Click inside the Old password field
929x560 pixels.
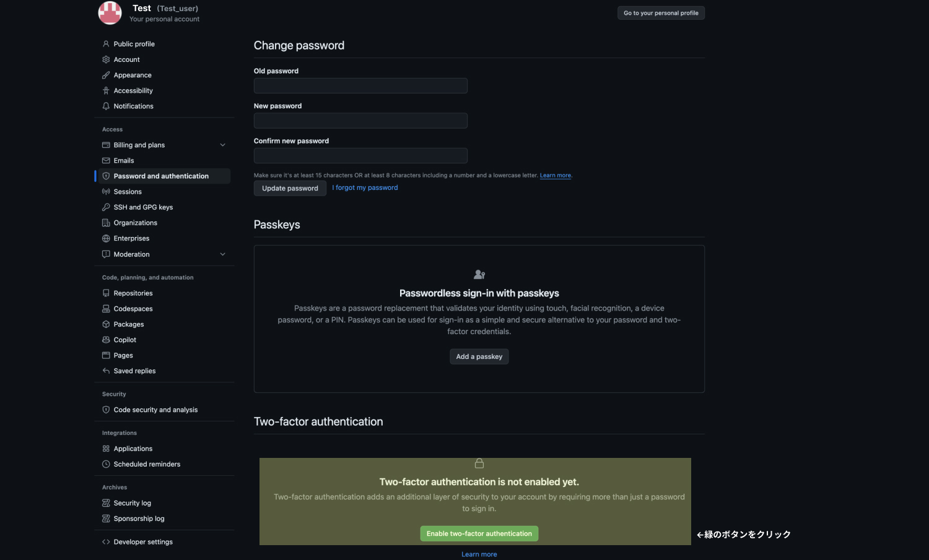pos(360,85)
